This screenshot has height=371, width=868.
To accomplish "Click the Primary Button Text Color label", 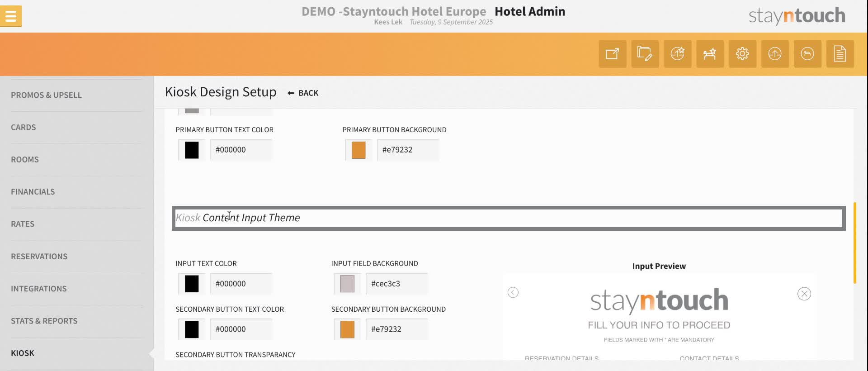I will (224, 130).
